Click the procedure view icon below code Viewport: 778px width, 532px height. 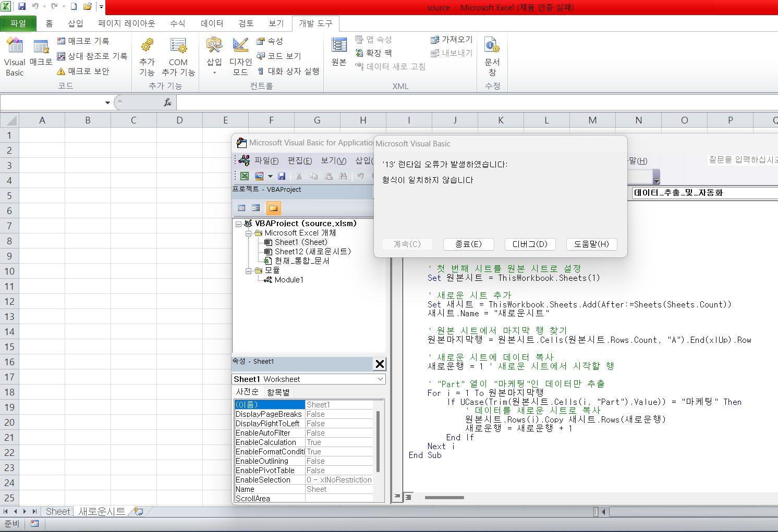pos(397,497)
